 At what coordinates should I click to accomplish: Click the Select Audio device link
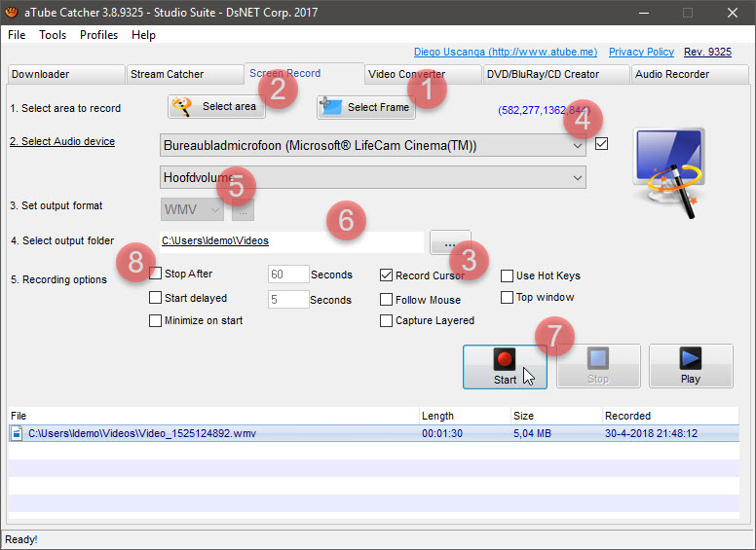click(x=62, y=141)
